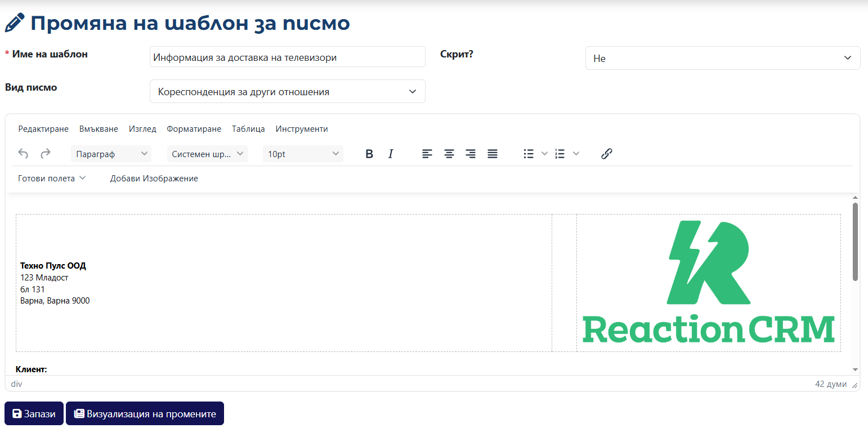The width and height of the screenshot is (868, 428).
Task: Insert or edit a link
Action: tap(606, 154)
